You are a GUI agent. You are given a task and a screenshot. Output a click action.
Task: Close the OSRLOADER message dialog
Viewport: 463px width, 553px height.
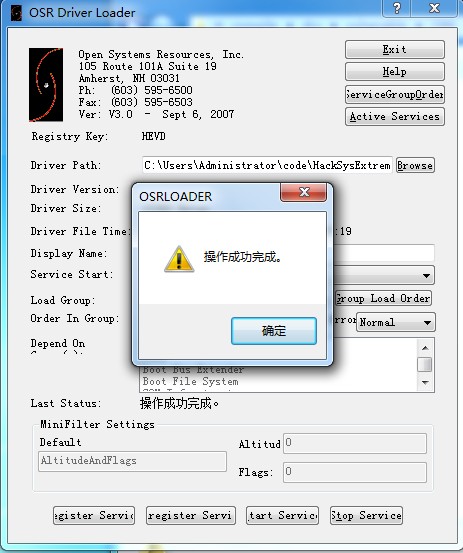point(304,192)
